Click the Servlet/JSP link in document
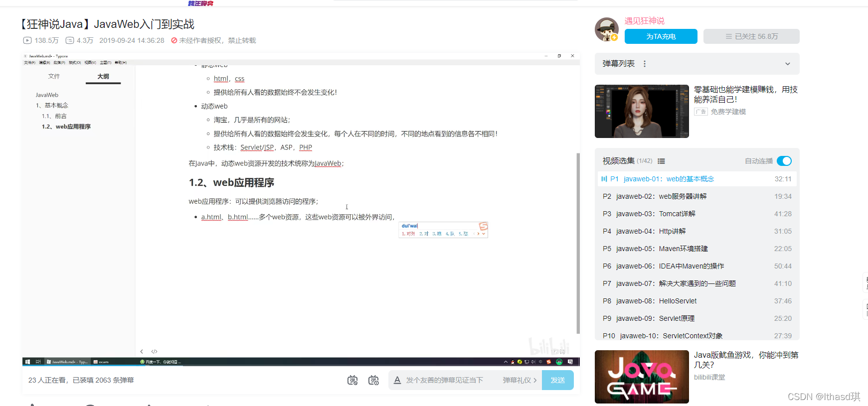868x406 pixels. point(257,147)
